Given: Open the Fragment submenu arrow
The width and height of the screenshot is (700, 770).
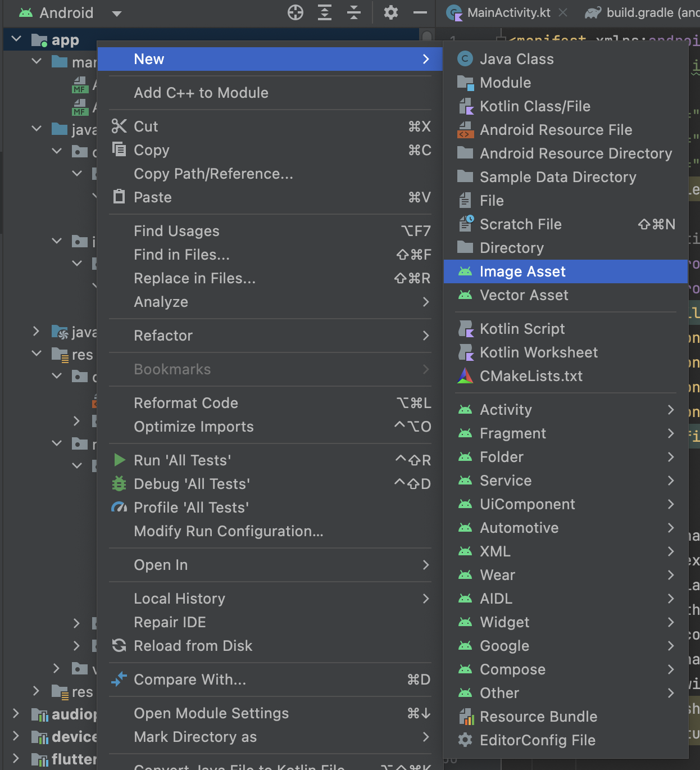Looking at the screenshot, I should click(671, 433).
